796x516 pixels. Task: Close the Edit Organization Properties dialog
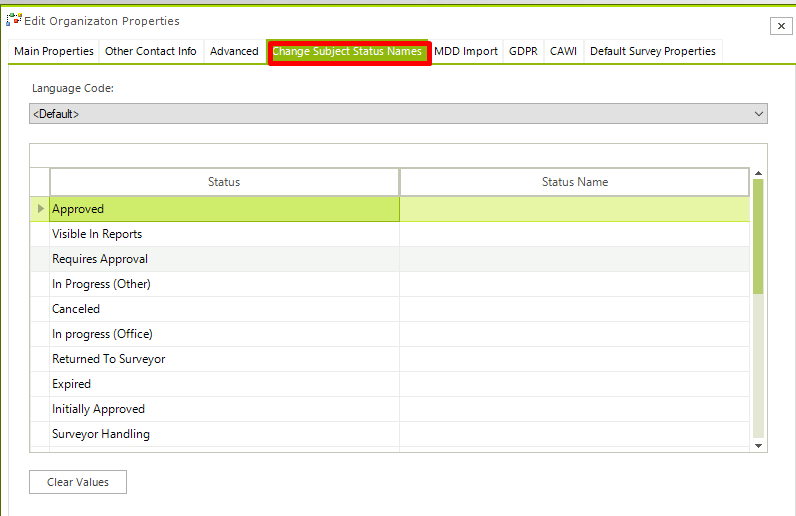pos(781,26)
